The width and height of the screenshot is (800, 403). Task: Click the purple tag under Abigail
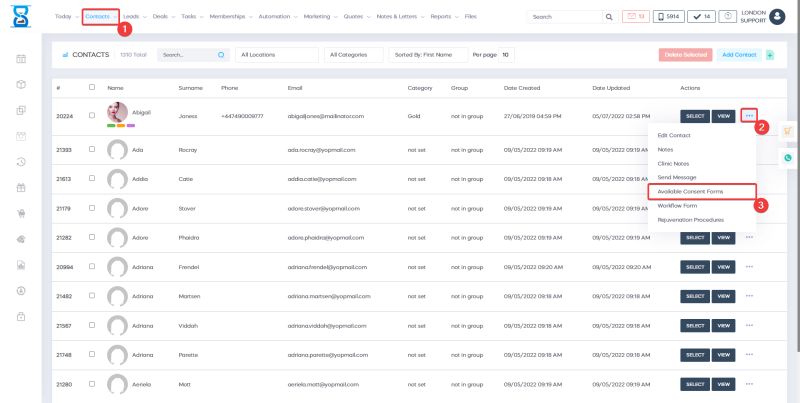tap(131, 125)
